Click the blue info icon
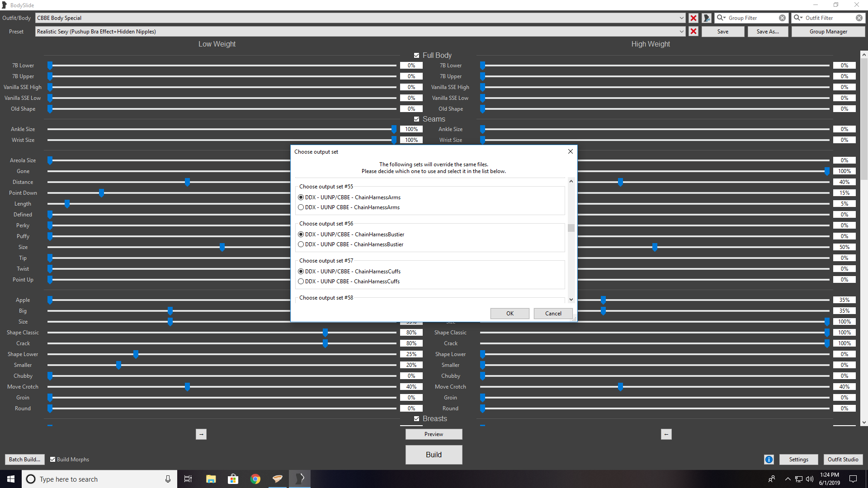Image resolution: width=868 pixels, height=488 pixels. click(769, 460)
